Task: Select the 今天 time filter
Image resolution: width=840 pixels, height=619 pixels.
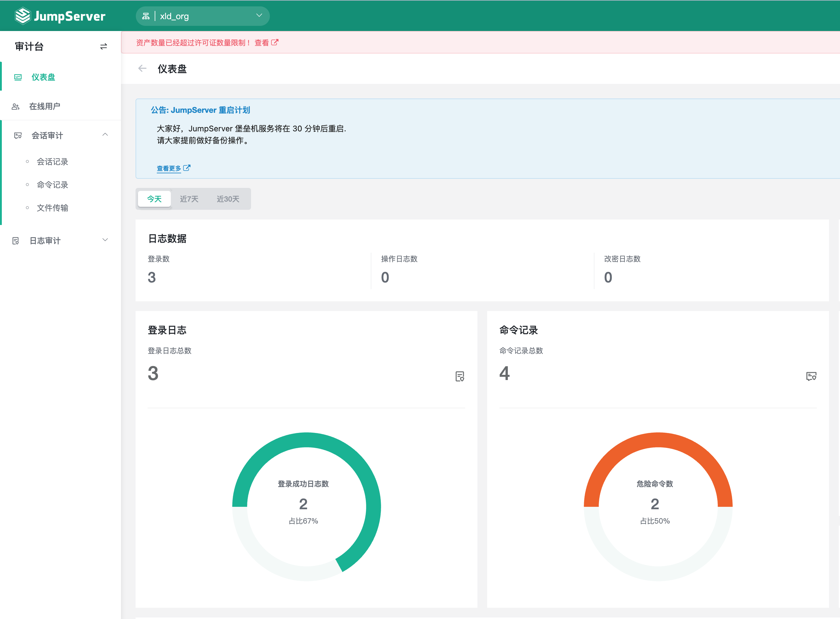Action: (x=154, y=199)
